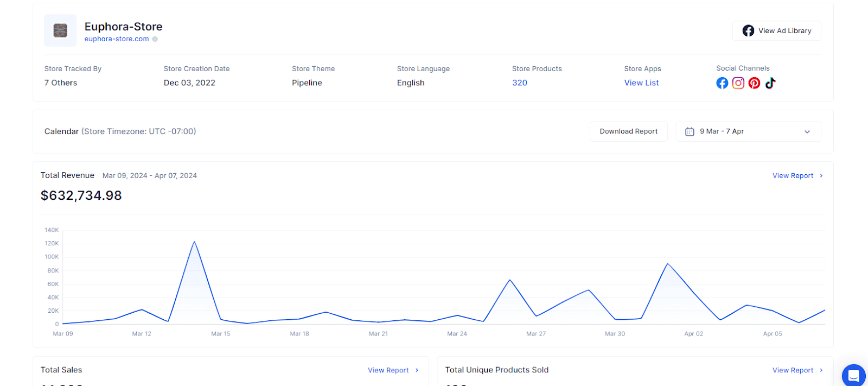This screenshot has height=386, width=868.
Task: Click the Download Report button
Action: 628,131
